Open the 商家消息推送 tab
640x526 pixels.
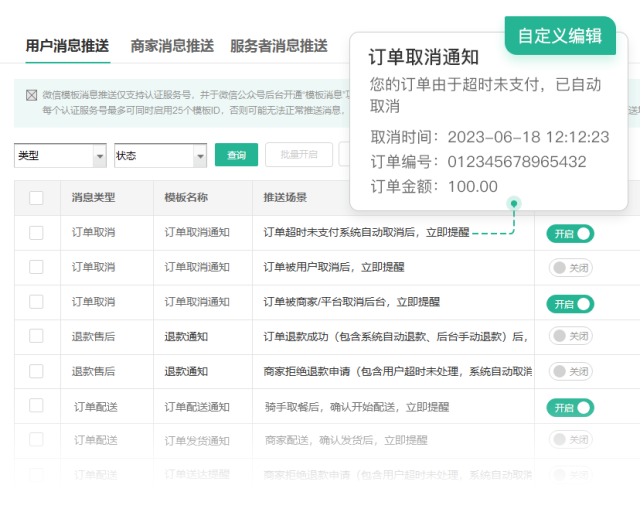172,46
